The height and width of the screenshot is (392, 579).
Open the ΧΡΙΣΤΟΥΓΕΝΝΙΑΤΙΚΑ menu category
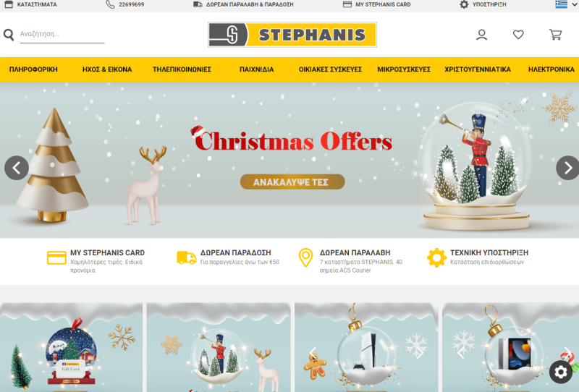pyautogui.click(x=478, y=69)
